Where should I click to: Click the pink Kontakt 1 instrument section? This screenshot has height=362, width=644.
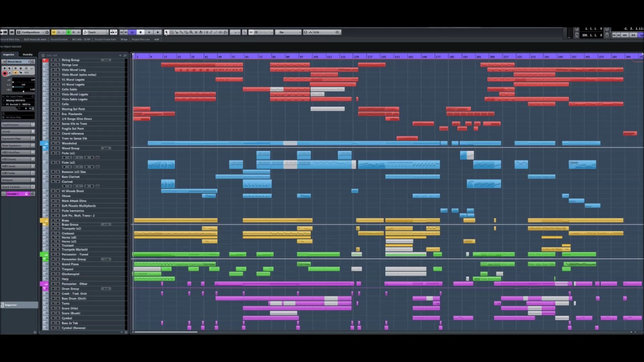click(x=18, y=194)
